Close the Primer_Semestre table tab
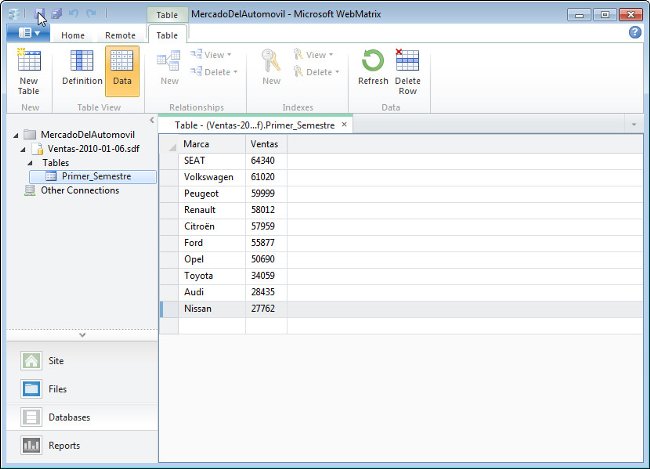This screenshot has width=650, height=469. coord(344,124)
